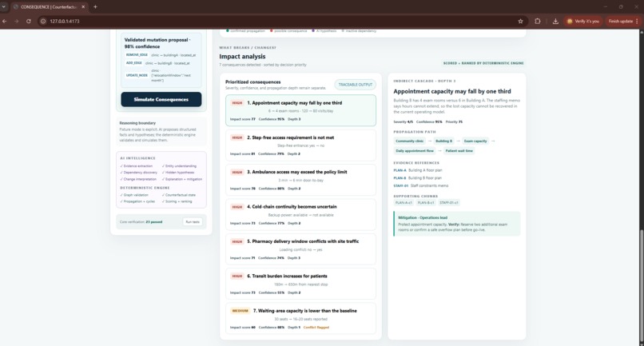Click the Patient wait time chip

[x=459, y=151]
